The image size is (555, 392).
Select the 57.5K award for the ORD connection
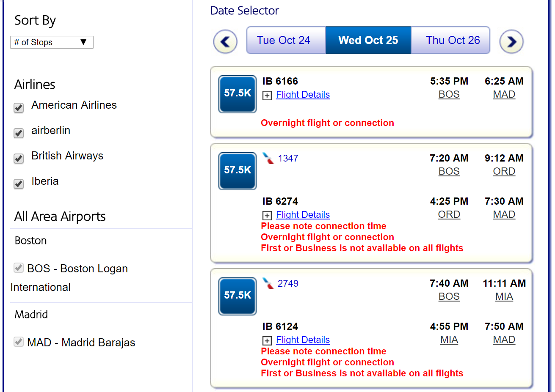coord(237,171)
